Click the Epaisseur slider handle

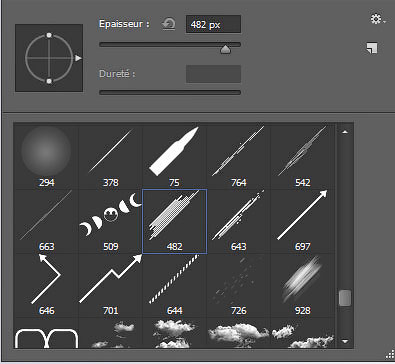tap(226, 49)
